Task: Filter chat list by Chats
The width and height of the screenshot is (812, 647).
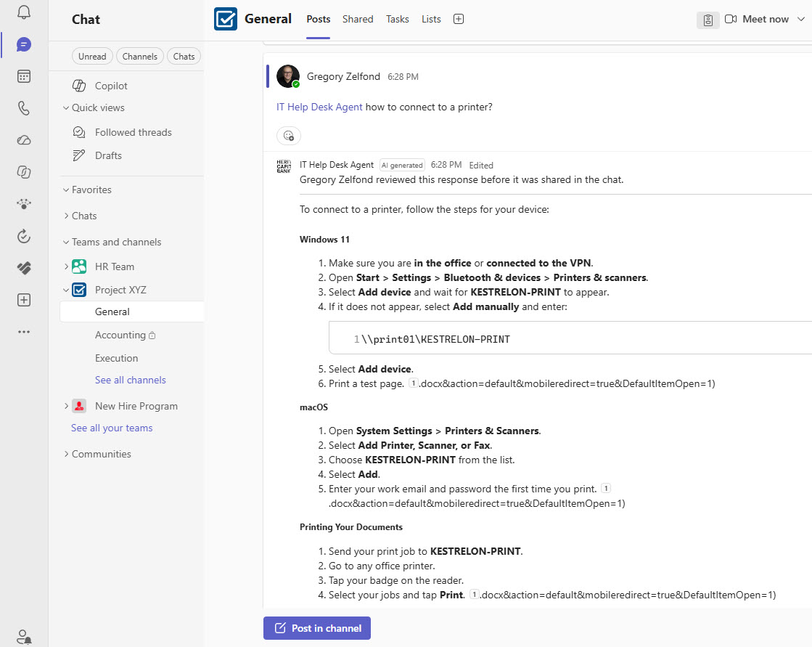Action: pyautogui.click(x=184, y=57)
